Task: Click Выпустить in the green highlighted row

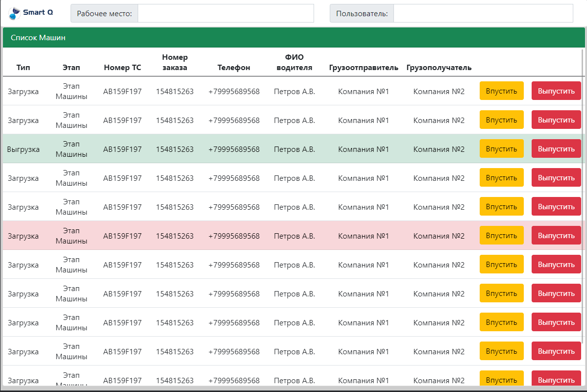Action: coord(556,149)
